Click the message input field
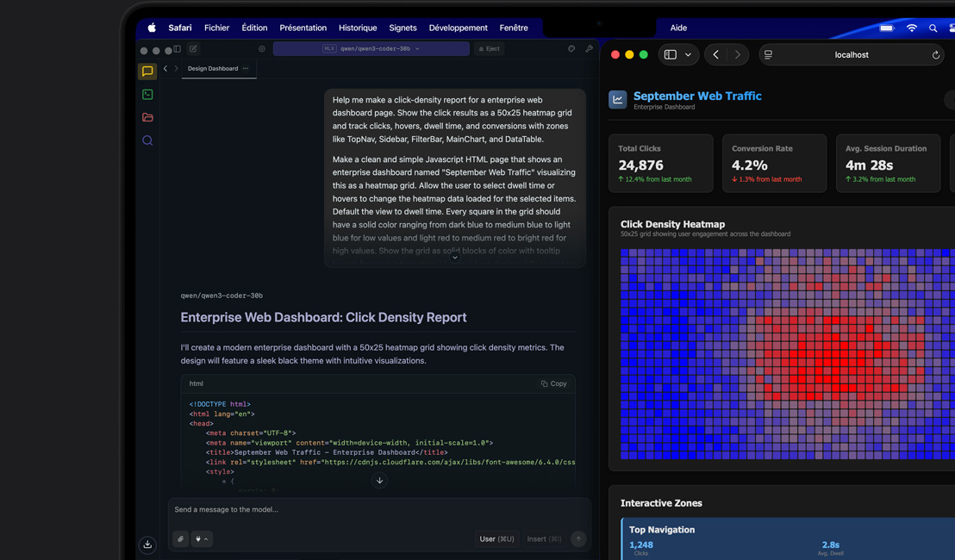The width and height of the screenshot is (955, 560). [379, 510]
